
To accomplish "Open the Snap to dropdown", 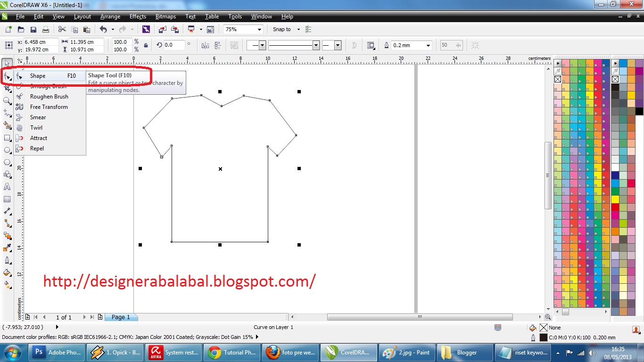I will [x=297, y=29].
